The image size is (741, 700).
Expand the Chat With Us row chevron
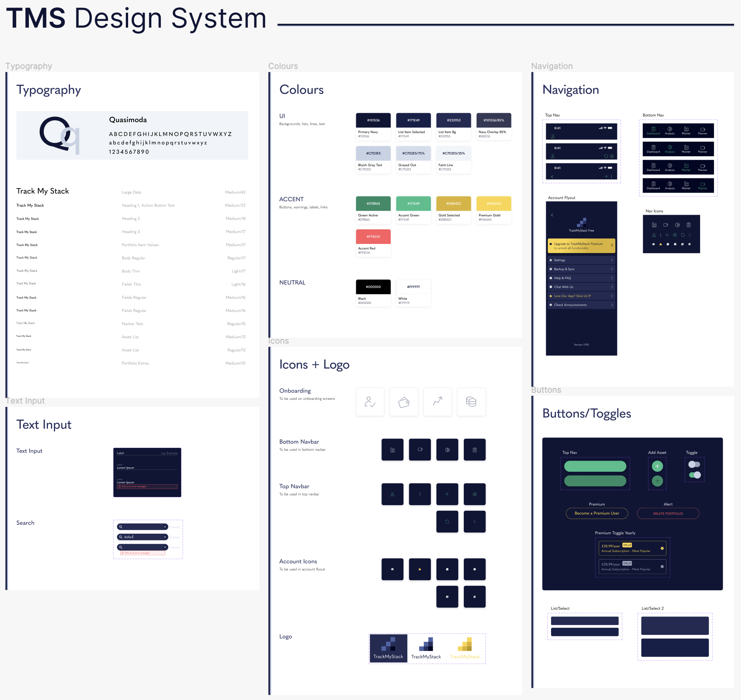point(612,287)
